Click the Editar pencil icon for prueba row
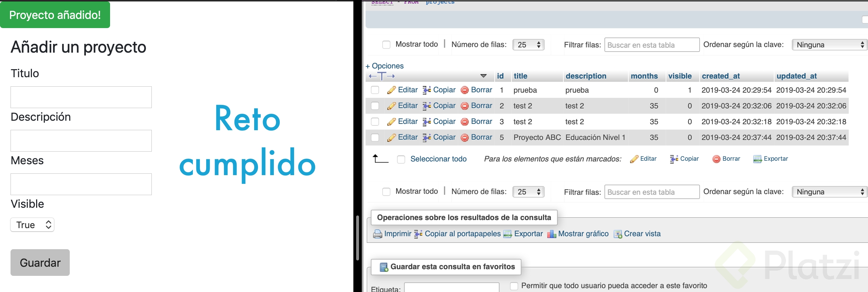Screen dimensions: 868x292 click(391, 90)
